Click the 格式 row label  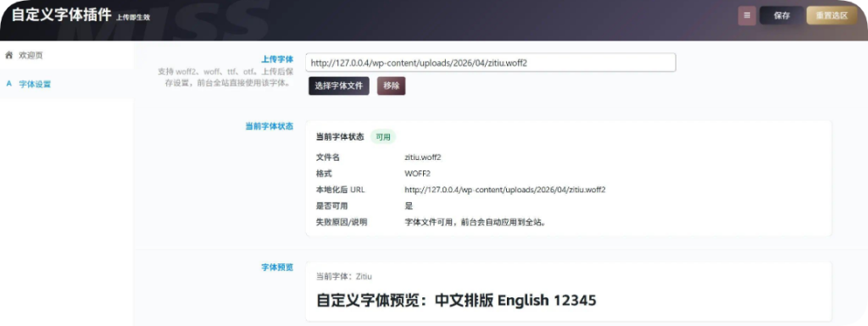(x=324, y=174)
